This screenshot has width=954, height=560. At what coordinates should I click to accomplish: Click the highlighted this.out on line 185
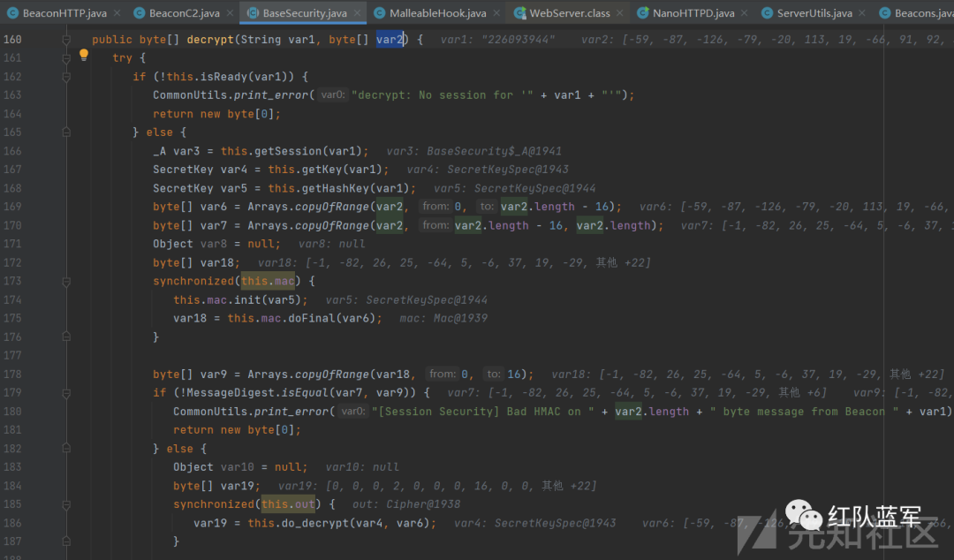pos(288,504)
